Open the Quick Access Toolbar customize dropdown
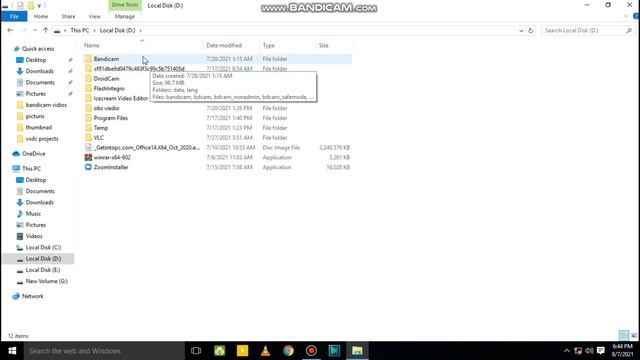Viewport: 640px width, 360px height. pyautogui.click(x=39, y=5)
